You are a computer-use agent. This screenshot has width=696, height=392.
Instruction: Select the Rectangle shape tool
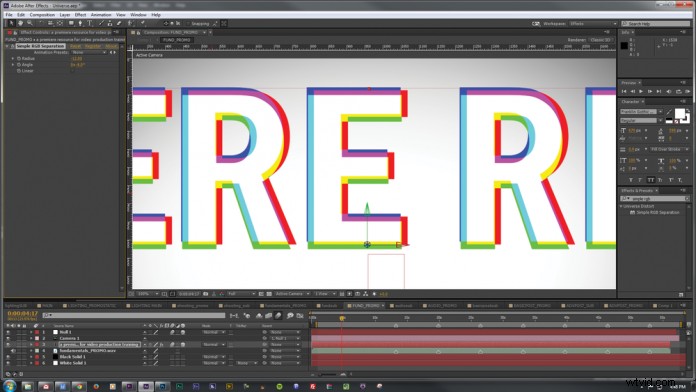71,23
